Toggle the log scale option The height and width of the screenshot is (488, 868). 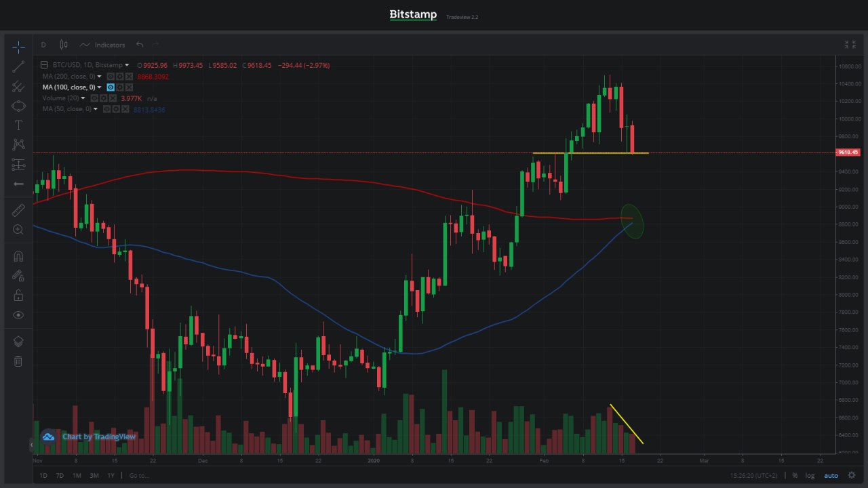click(810, 475)
